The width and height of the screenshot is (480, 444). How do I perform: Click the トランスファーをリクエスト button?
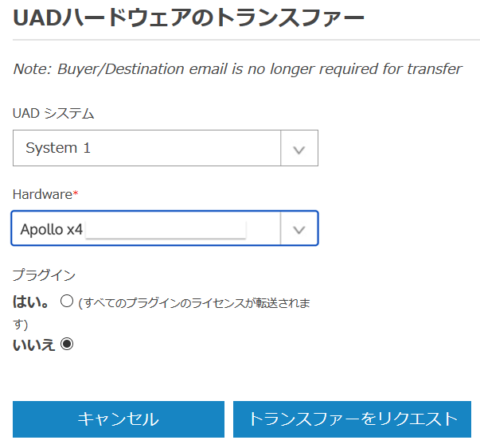coord(352,419)
